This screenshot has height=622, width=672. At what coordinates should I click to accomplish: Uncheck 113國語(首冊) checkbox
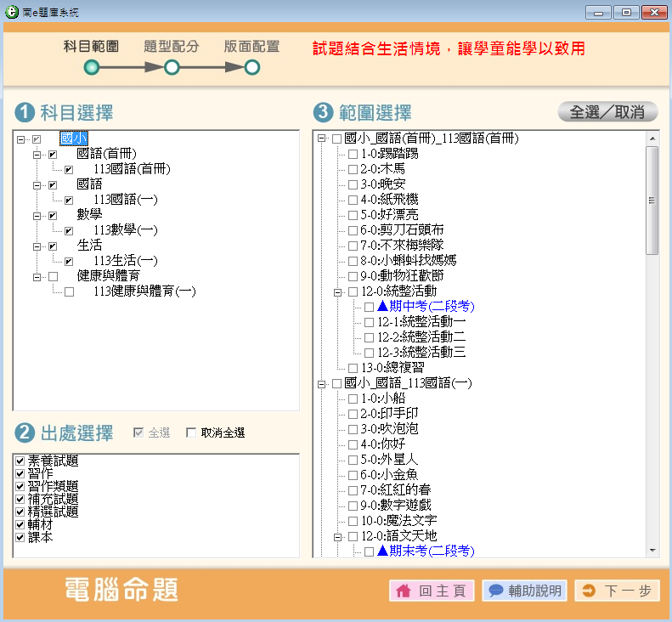(x=69, y=170)
